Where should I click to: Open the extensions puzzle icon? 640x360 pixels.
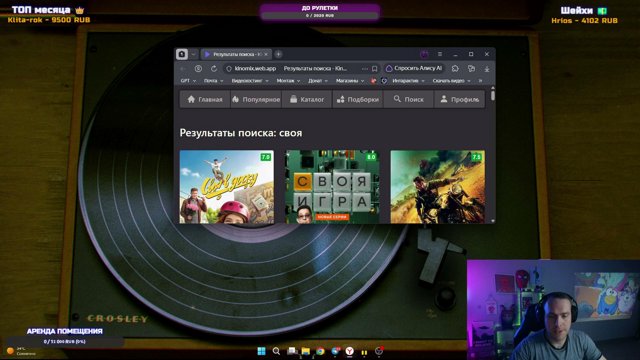point(455,69)
